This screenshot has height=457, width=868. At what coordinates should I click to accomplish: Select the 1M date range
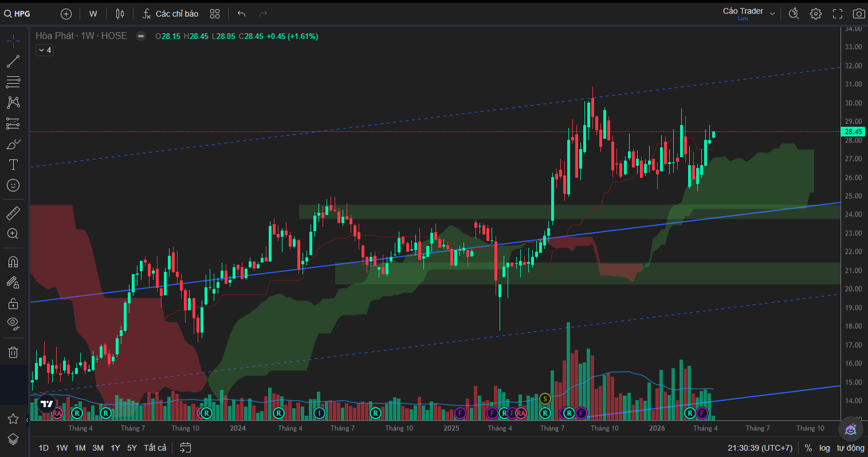80,448
